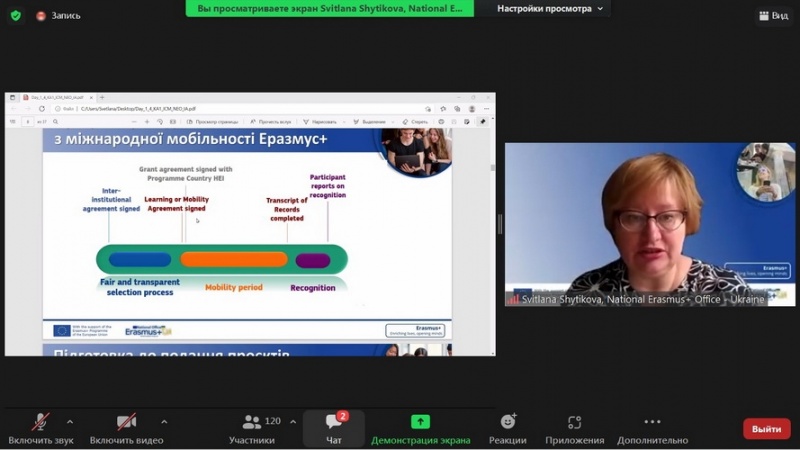Start screen sharing via Демонстрация экрана
Screen dimensions: 800x450
(x=420, y=428)
